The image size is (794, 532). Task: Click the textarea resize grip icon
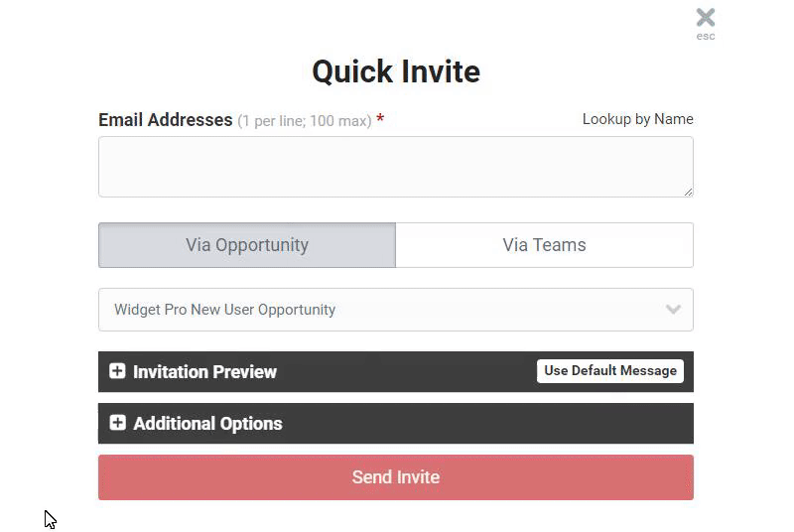[688, 192]
